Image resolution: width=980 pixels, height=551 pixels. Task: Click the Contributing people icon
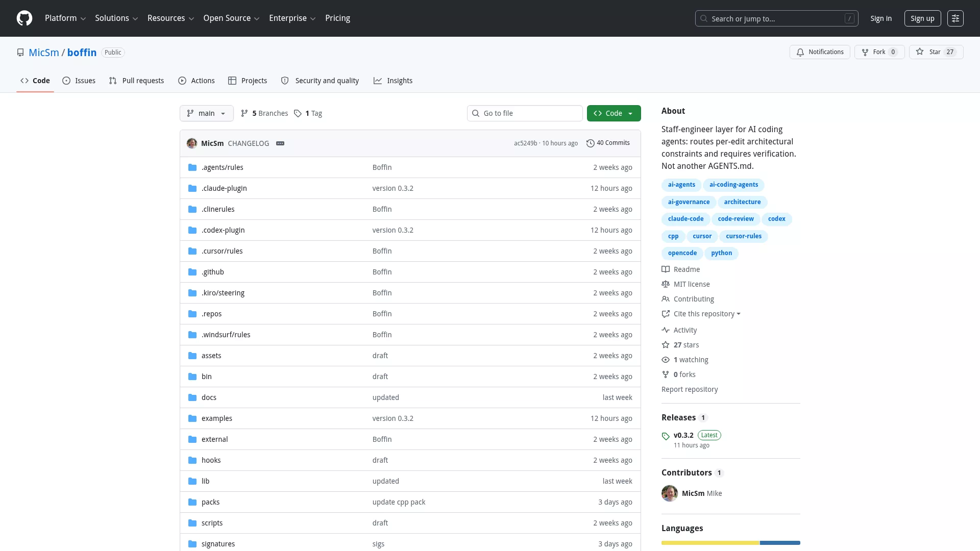pos(666,299)
